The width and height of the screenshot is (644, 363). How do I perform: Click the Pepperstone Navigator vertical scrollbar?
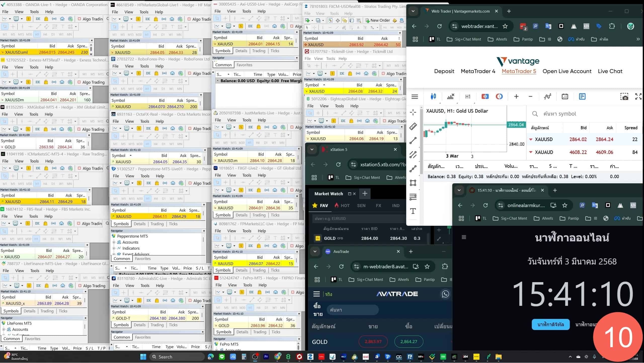pos(203,239)
